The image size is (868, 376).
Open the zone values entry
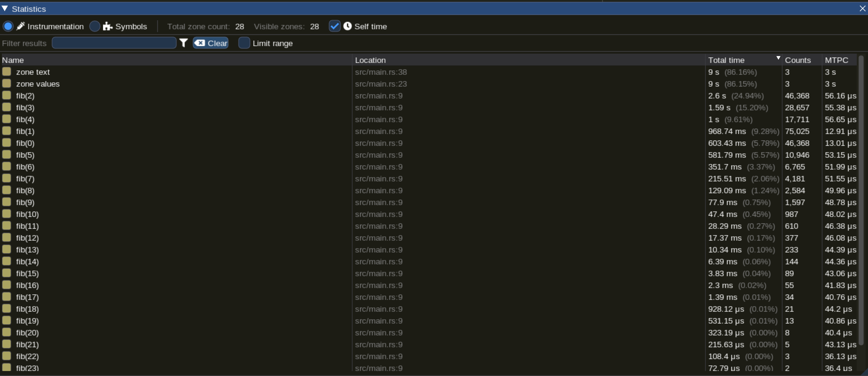38,84
